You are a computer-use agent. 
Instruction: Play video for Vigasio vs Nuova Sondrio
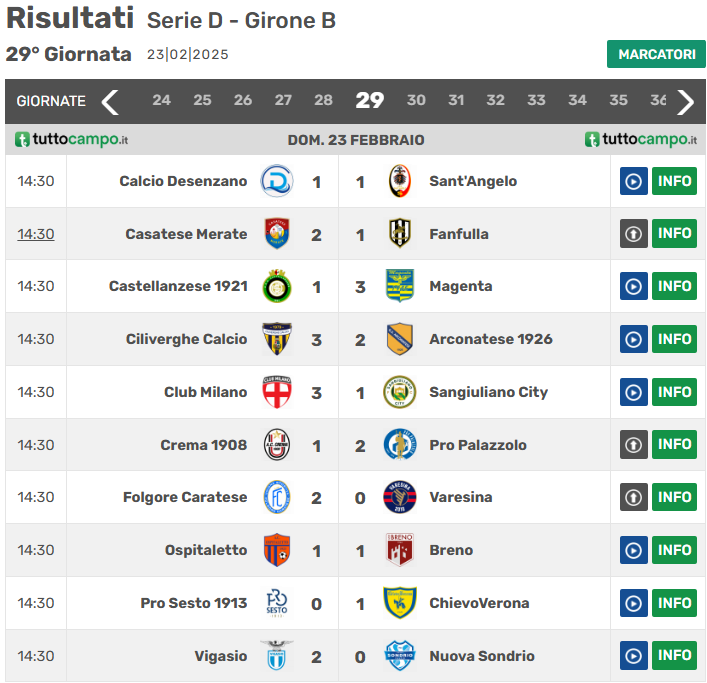pos(633,656)
